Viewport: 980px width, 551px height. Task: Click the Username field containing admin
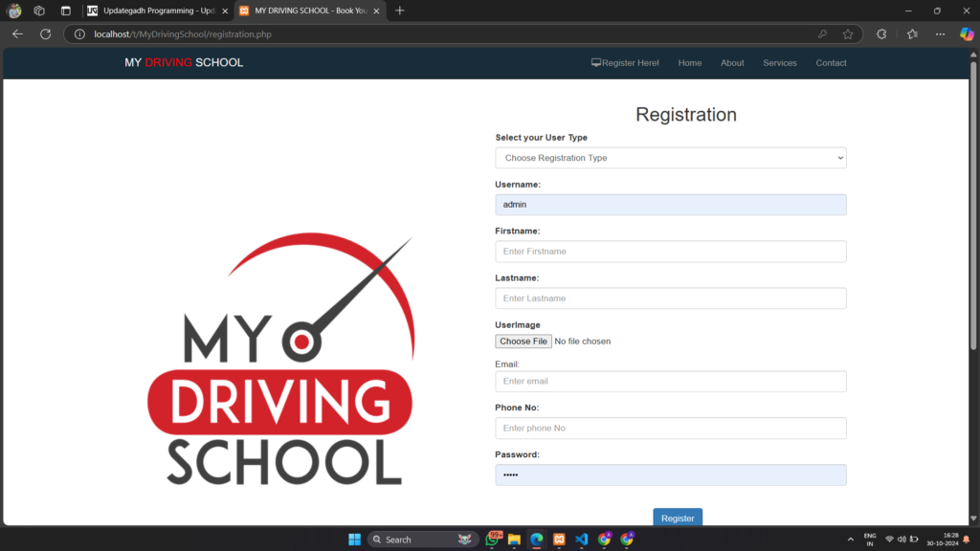[x=671, y=205]
